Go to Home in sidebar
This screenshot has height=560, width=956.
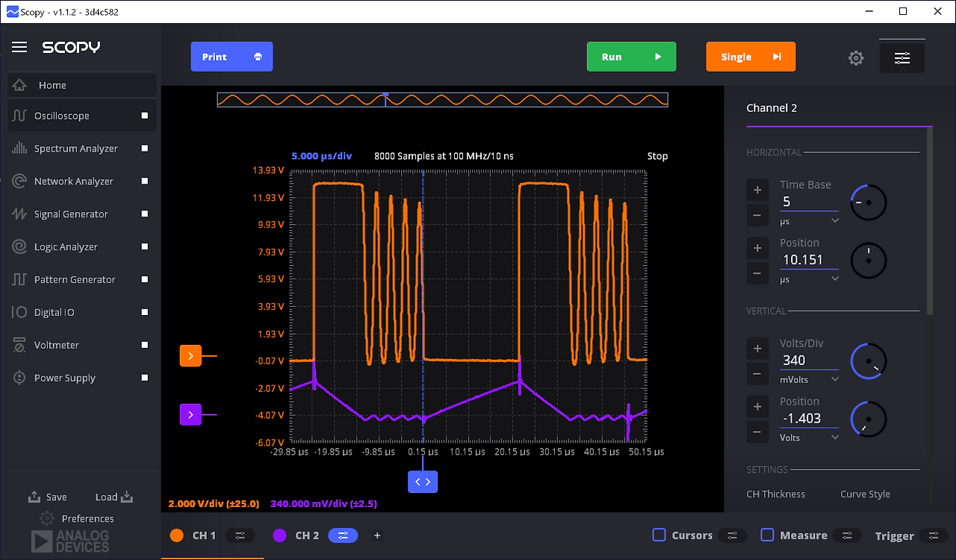click(82, 85)
